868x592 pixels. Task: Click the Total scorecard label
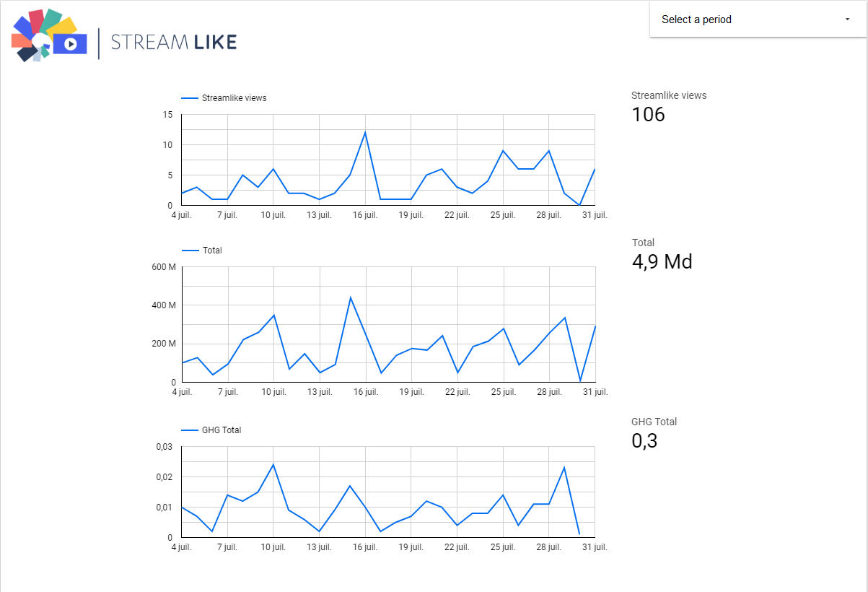[643, 243]
